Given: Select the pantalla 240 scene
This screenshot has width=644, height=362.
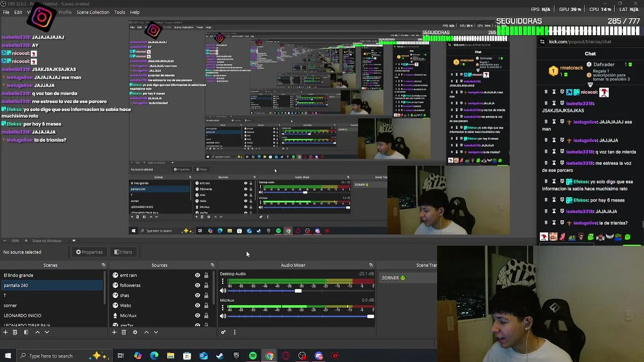Looking at the screenshot, I should coord(51,285).
